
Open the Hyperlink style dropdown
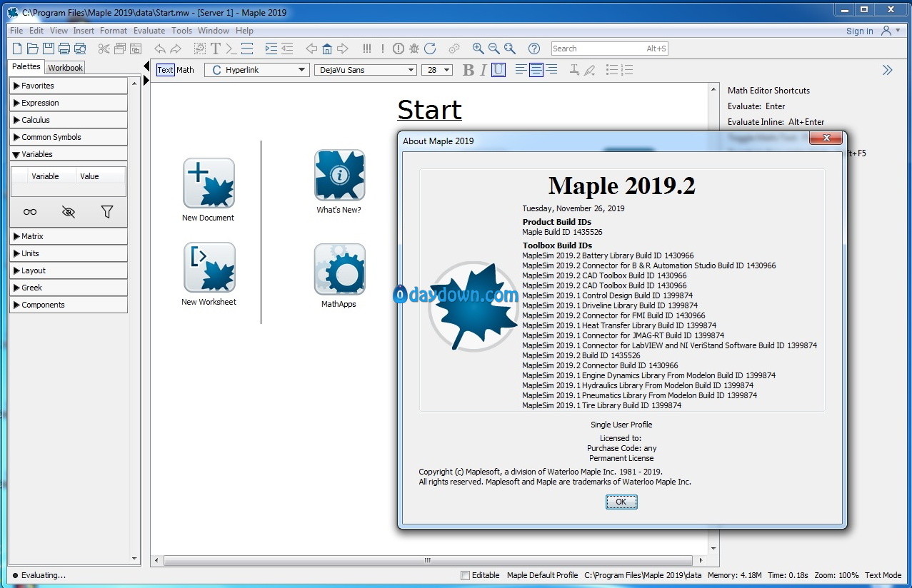click(x=256, y=70)
